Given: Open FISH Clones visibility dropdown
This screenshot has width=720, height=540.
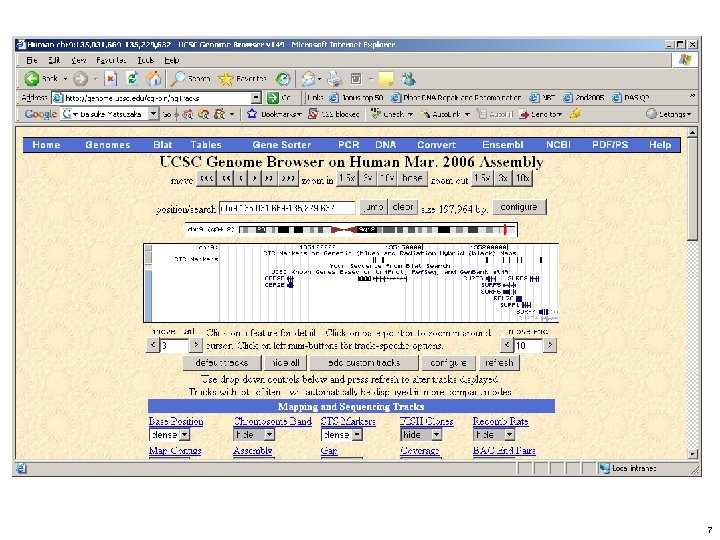Looking at the screenshot, I should pos(436,434).
